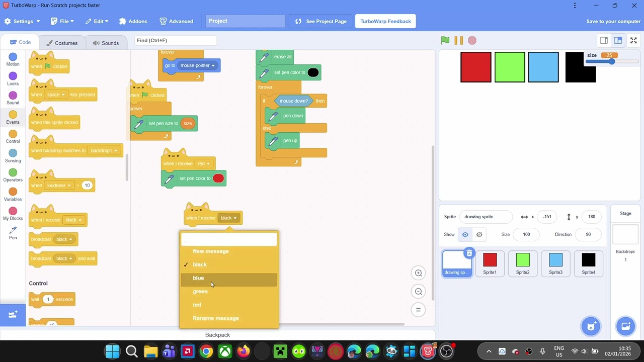Open TurboWarp Feedback
Image resolution: width=644 pixels, height=362 pixels.
click(x=385, y=21)
